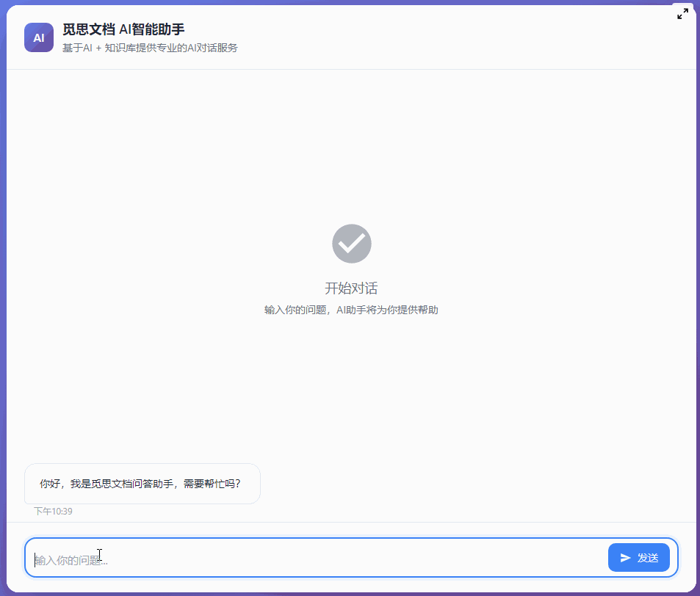The image size is (700, 596).
Task: Click the 开始对话 heading
Action: pyautogui.click(x=351, y=288)
